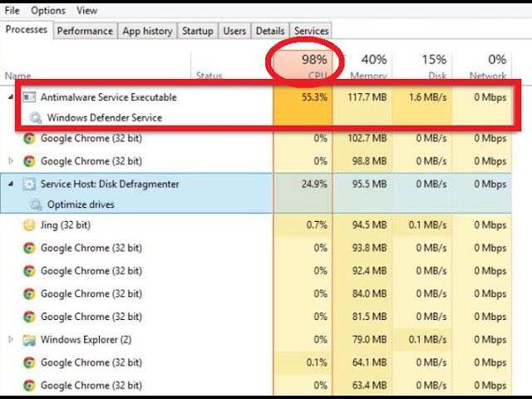Image resolution: width=532 pixels, height=399 pixels.
Task: Click the 81.5 MB memory value
Action: tap(369, 317)
